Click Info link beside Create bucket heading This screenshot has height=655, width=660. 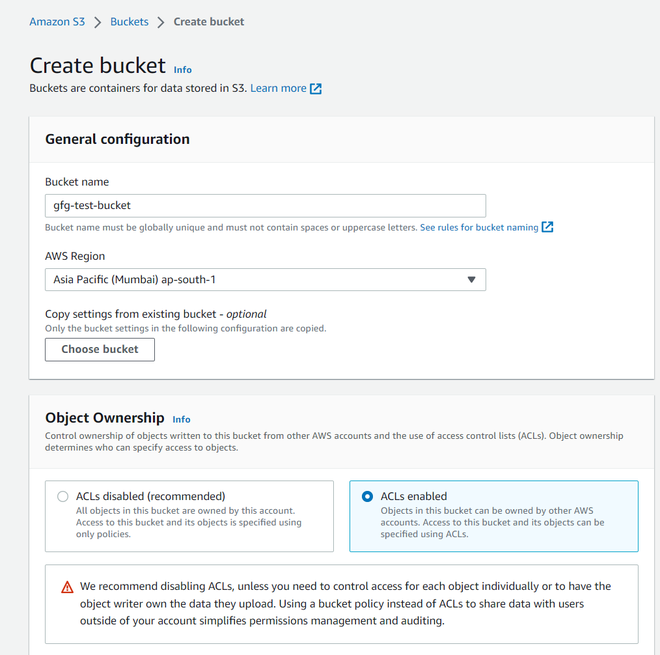coord(182,70)
